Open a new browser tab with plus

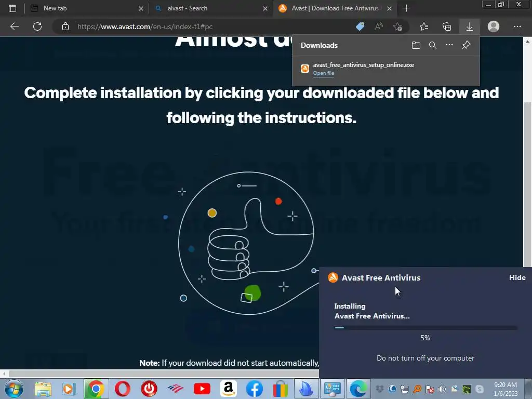coord(406,8)
